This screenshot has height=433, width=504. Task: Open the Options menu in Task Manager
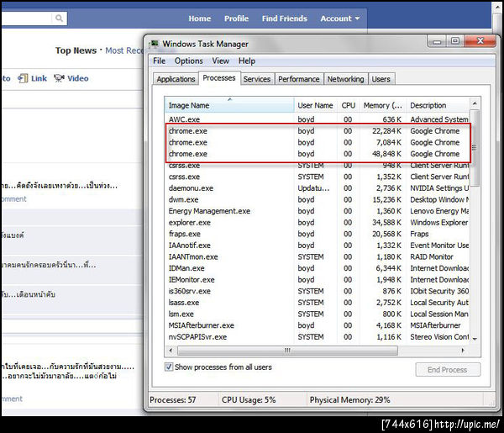coord(189,61)
